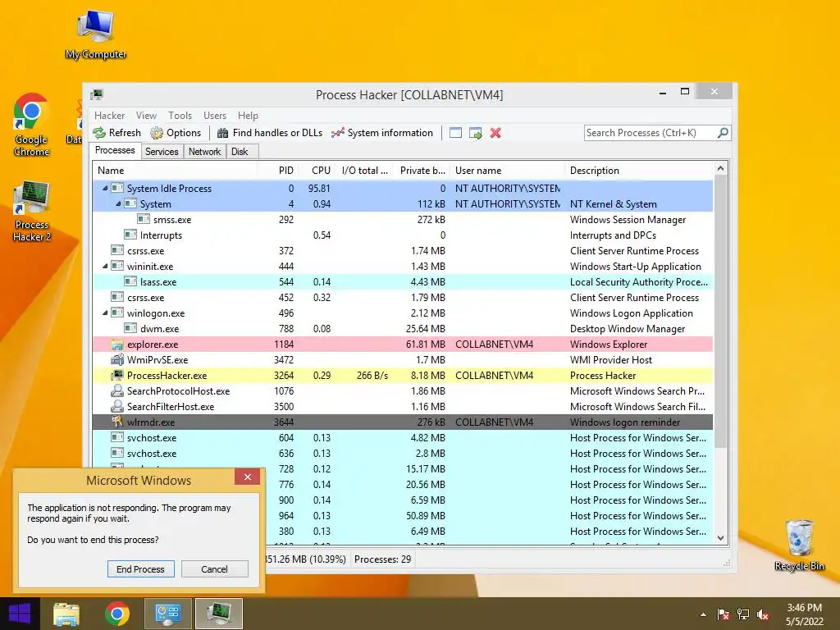Select csrss.exe with PID 372
Image resolution: width=840 pixels, height=630 pixels.
[x=403, y=251]
